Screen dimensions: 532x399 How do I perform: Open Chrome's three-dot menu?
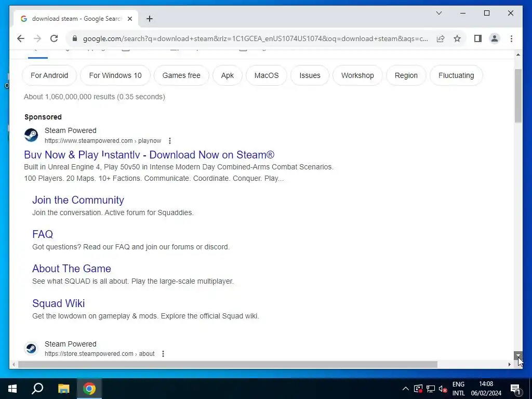click(x=511, y=38)
